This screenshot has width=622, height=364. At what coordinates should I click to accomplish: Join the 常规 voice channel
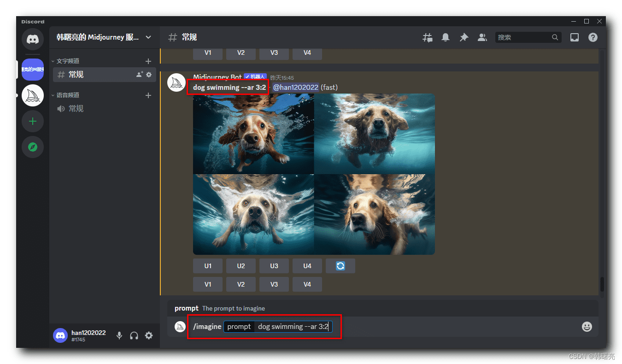[x=105, y=109]
